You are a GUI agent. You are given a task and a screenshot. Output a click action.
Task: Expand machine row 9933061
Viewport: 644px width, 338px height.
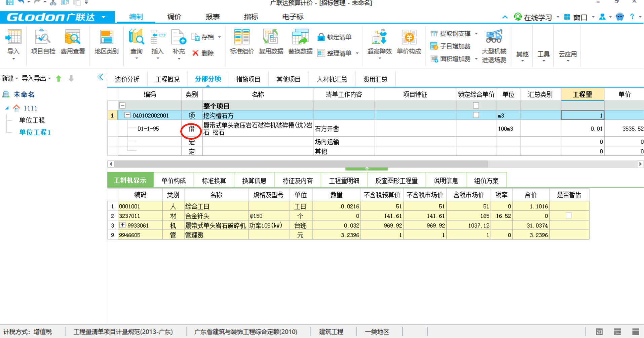coord(123,225)
